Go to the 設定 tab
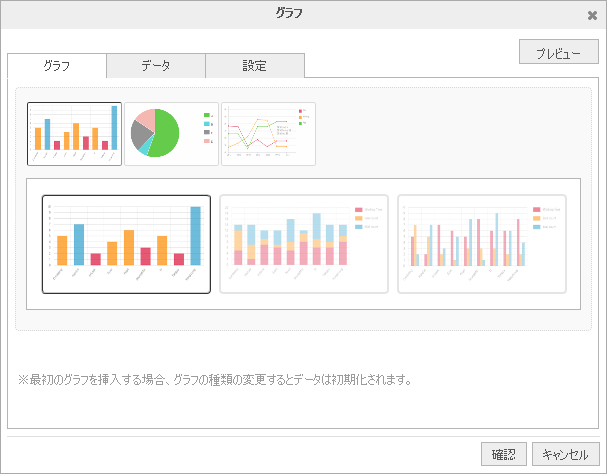 pyautogui.click(x=254, y=66)
